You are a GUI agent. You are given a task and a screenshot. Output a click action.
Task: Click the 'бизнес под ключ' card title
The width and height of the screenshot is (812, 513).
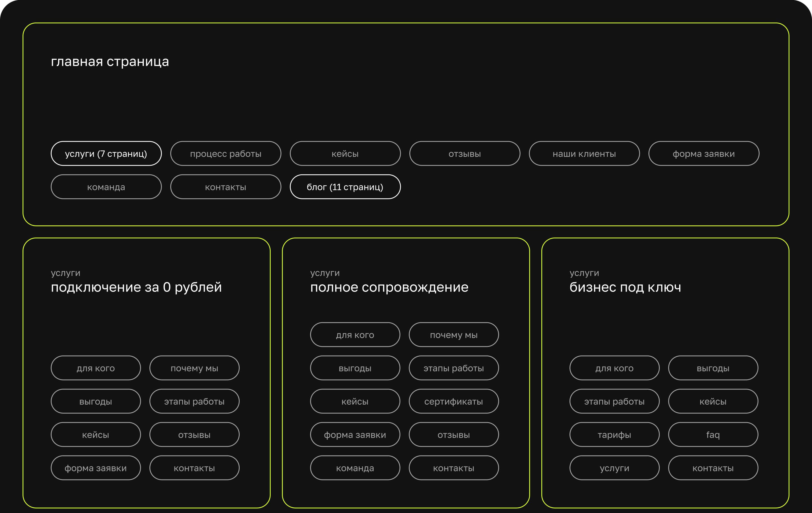(x=625, y=287)
